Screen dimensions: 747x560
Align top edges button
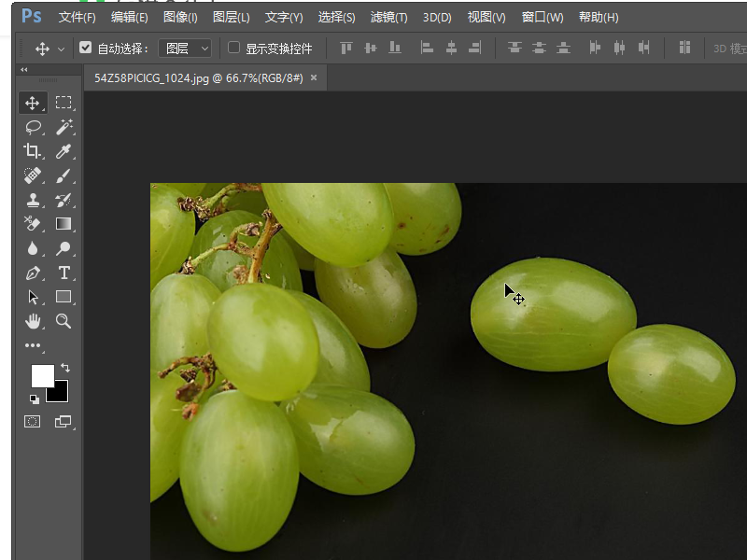pos(346,48)
